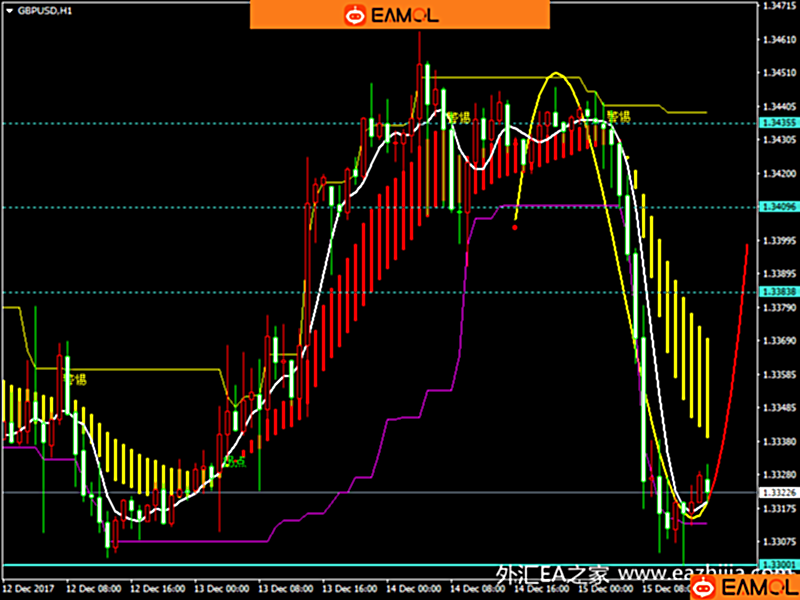The height and width of the screenshot is (600, 800).
Task: Click the 1.34715 top price scale value
Action: (x=778, y=6)
